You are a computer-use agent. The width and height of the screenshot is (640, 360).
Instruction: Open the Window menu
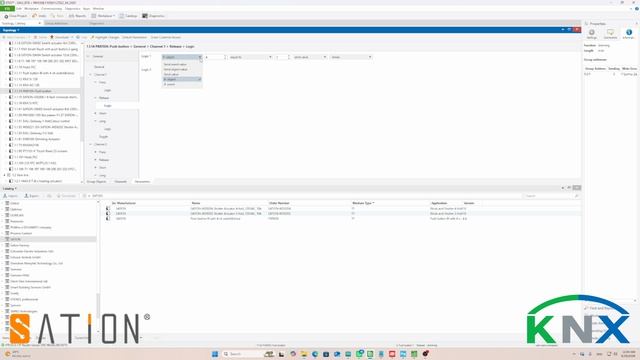point(98,9)
